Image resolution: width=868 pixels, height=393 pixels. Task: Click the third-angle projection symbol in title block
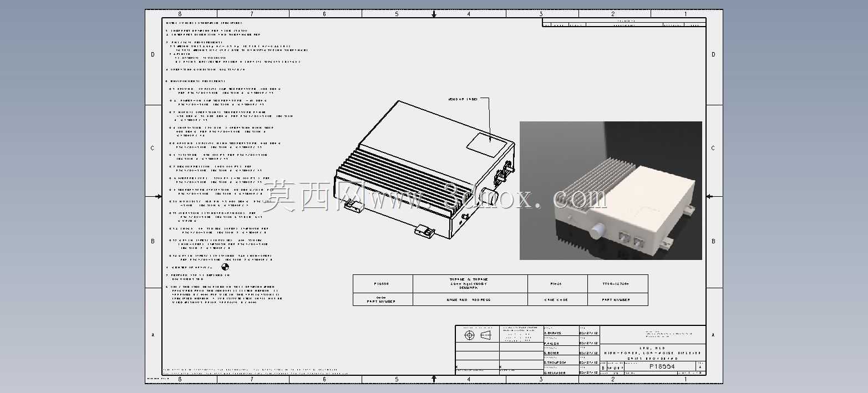click(x=478, y=336)
